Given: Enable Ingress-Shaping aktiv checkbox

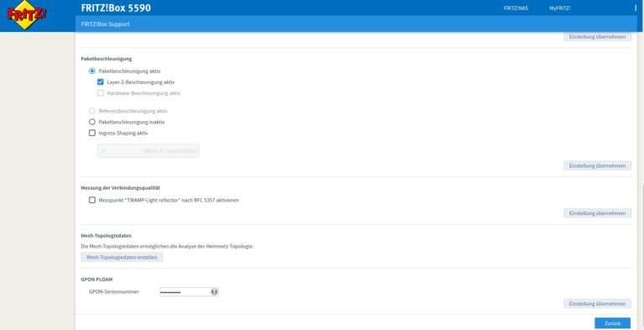Looking at the screenshot, I should 92,133.
